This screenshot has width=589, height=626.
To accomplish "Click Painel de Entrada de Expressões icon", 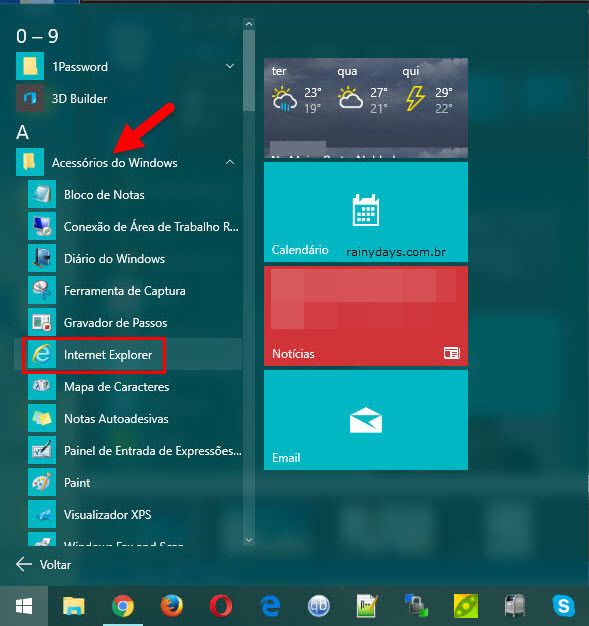I will 42,450.
